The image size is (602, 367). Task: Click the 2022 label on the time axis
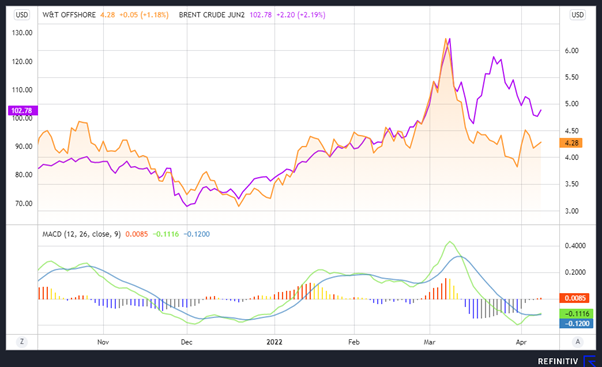point(275,342)
